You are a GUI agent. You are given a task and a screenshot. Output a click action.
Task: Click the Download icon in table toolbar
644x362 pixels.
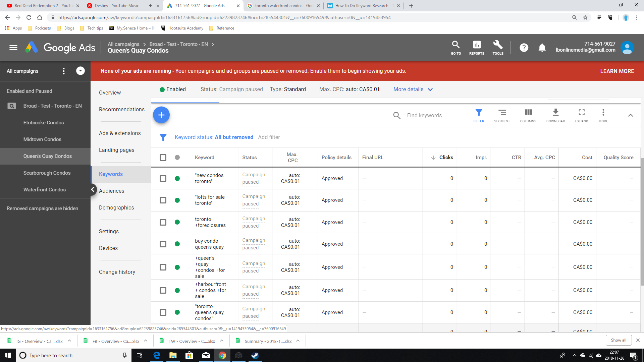[555, 115]
